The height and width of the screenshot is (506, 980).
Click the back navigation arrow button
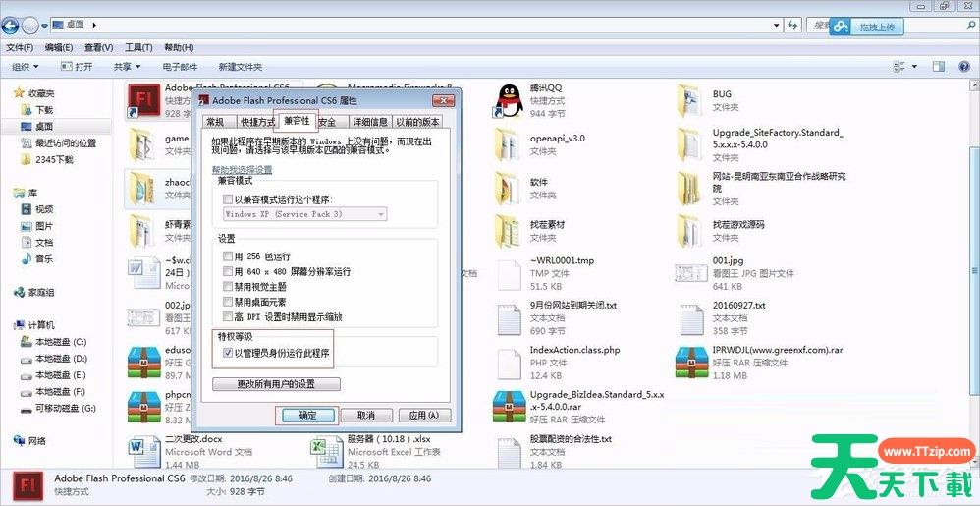(x=12, y=25)
